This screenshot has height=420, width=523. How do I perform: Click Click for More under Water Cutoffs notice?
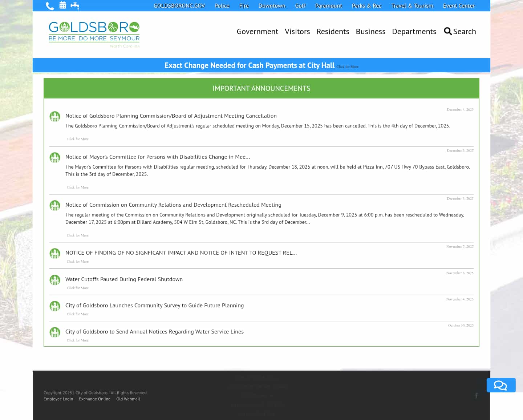pos(77,287)
